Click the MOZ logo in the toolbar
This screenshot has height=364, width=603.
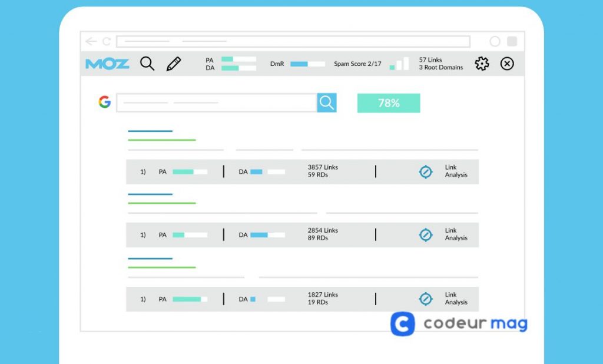tap(107, 64)
